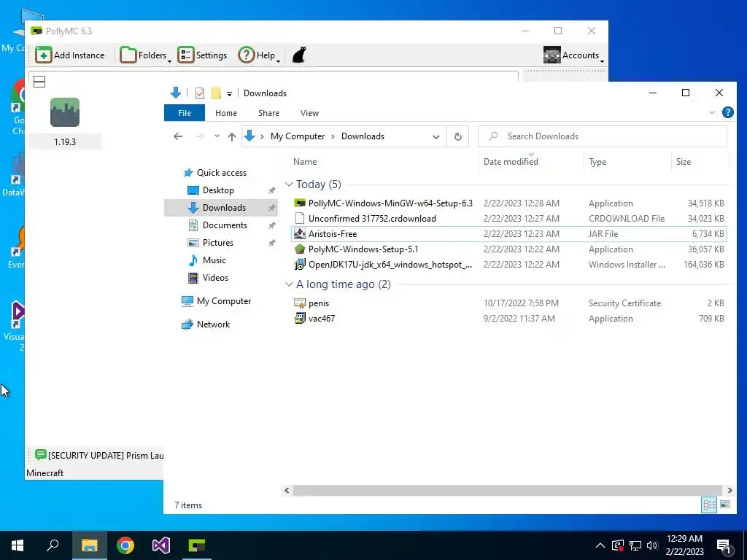Viewport: 747px width, 560px height.
Task: Select the OpenJDK17U installer file
Action: click(x=508, y=264)
